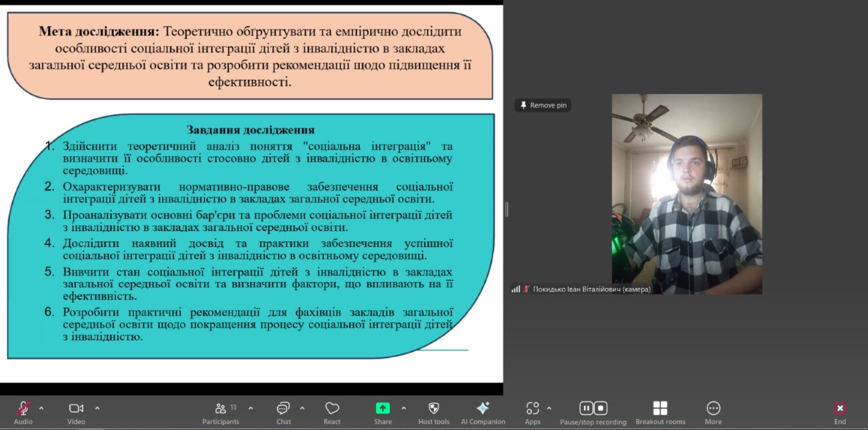Unmute the microphone via Audio icon

pyautogui.click(x=23, y=409)
